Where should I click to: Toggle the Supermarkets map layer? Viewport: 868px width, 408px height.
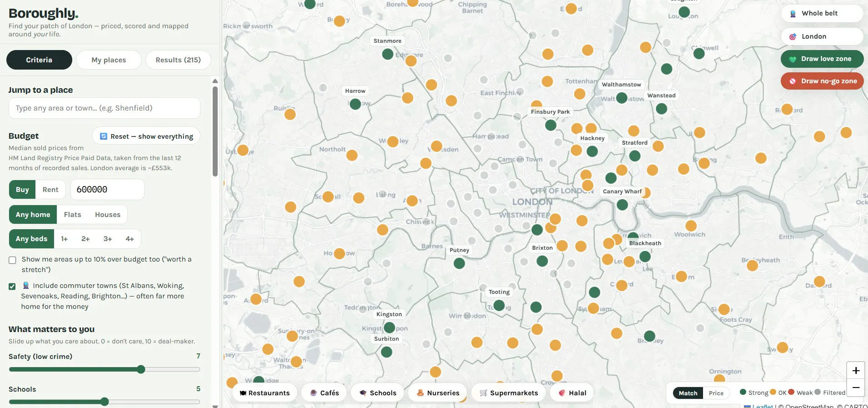tap(509, 393)
